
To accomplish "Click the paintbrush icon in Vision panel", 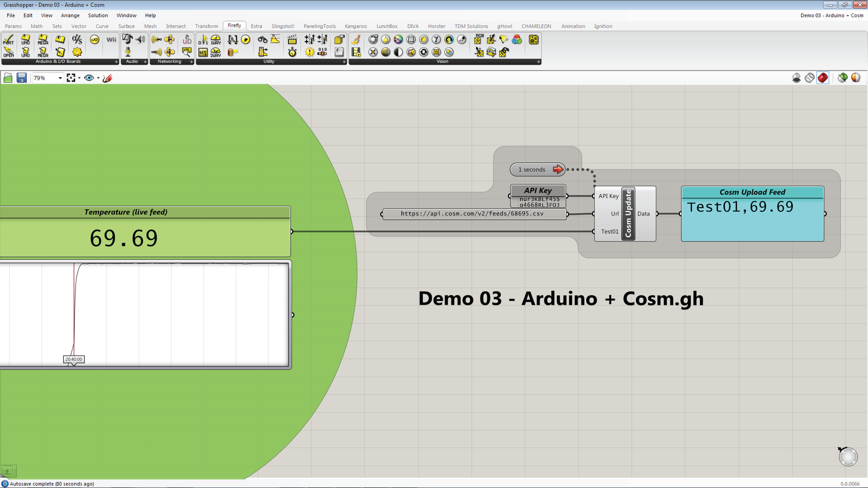I will (356, 40).
